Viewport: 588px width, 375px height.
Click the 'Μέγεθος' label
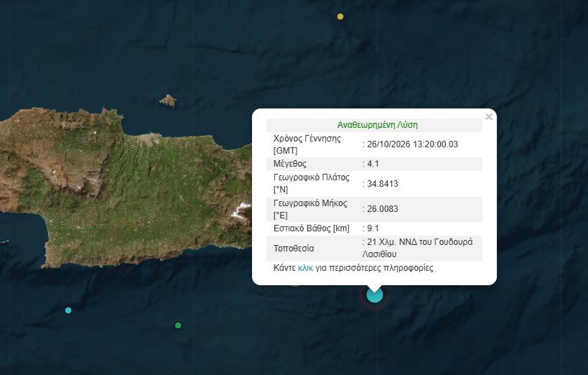(x=290, y=164)
